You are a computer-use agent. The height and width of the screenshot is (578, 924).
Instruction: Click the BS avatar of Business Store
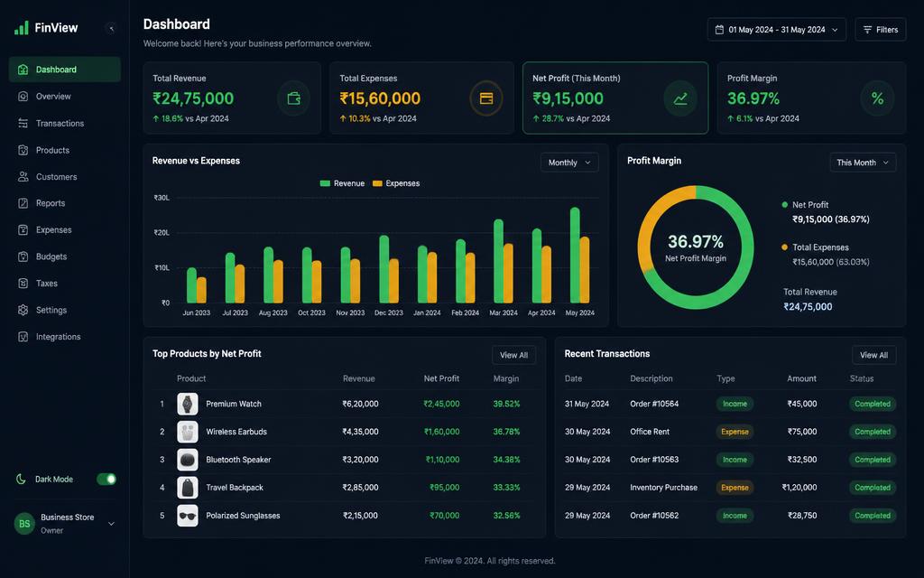click(24, 523)
